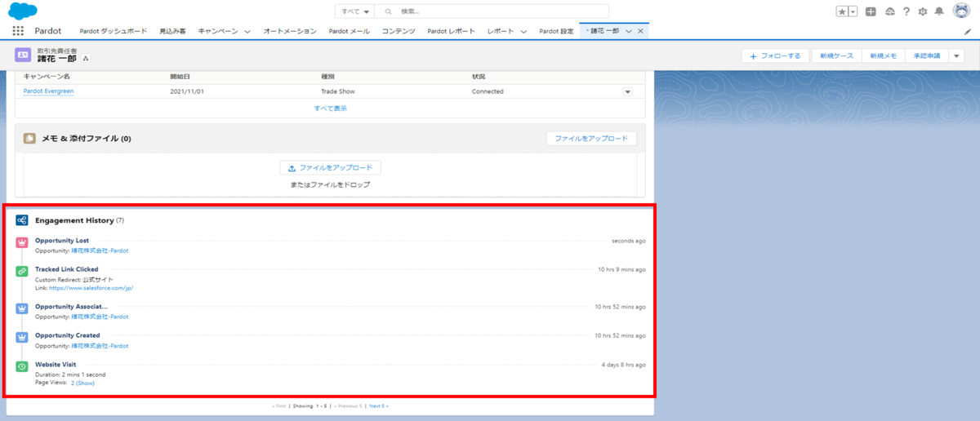Click drop zone ファイルをアップロード button
The width and height of the screenshot is (980, 421).
pyautogui.click(x=331, y=167)
